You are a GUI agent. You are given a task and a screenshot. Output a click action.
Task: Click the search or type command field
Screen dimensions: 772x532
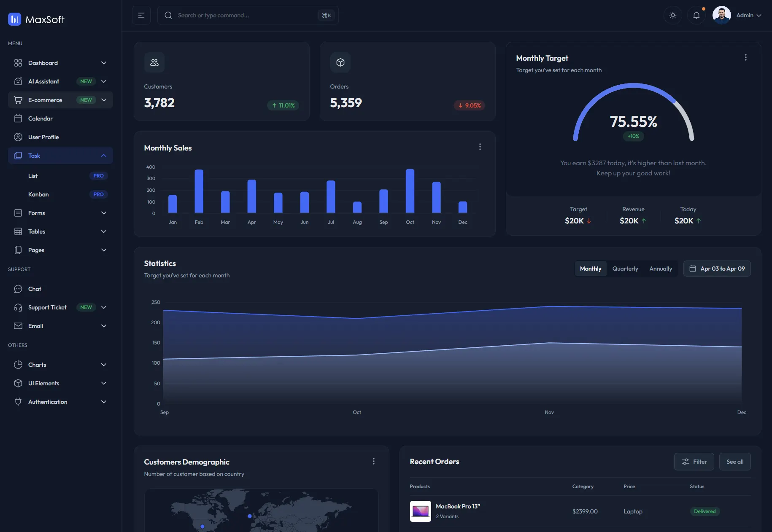coord(248,15)
